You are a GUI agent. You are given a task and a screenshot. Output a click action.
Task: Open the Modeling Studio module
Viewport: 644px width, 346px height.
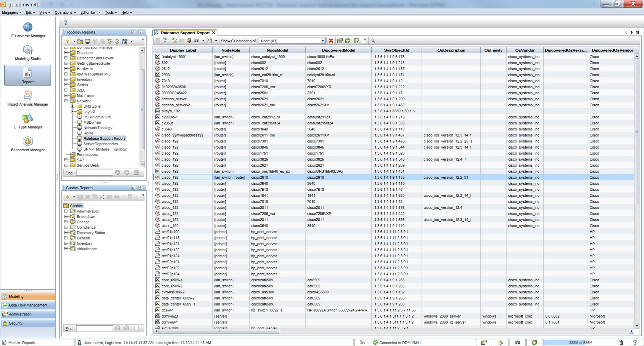click(28, 53)
